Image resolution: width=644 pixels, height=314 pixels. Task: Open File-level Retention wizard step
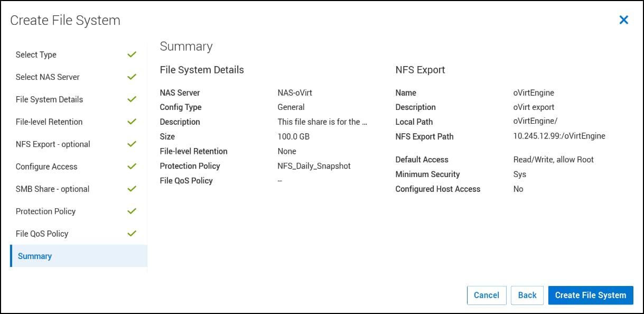tap(49, 122)
